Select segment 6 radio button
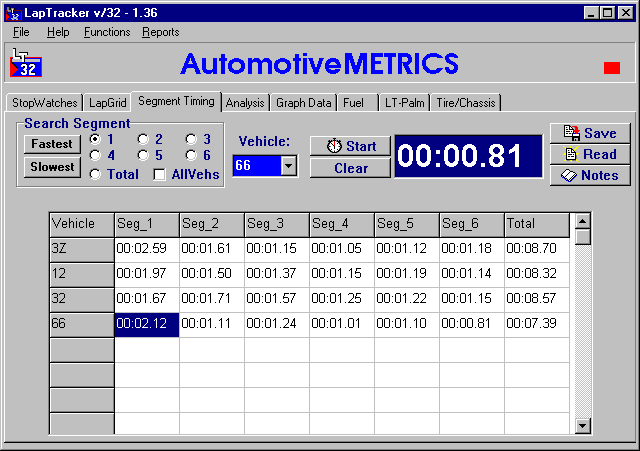This screenshot has width=640, height=451. coord(191,155)
